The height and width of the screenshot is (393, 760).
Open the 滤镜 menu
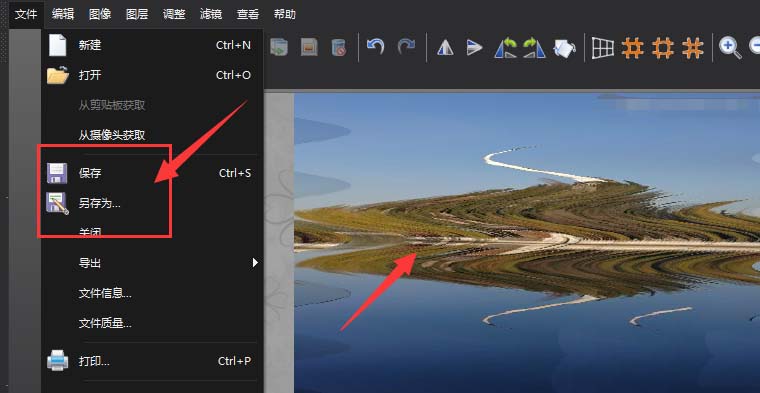[211, 14]
